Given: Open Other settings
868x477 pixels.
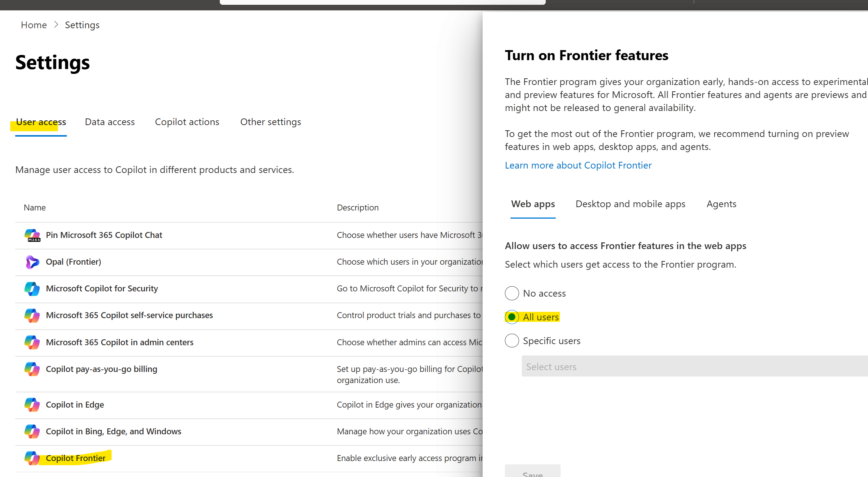Looking at the screenshot, I should pos(270,122).
